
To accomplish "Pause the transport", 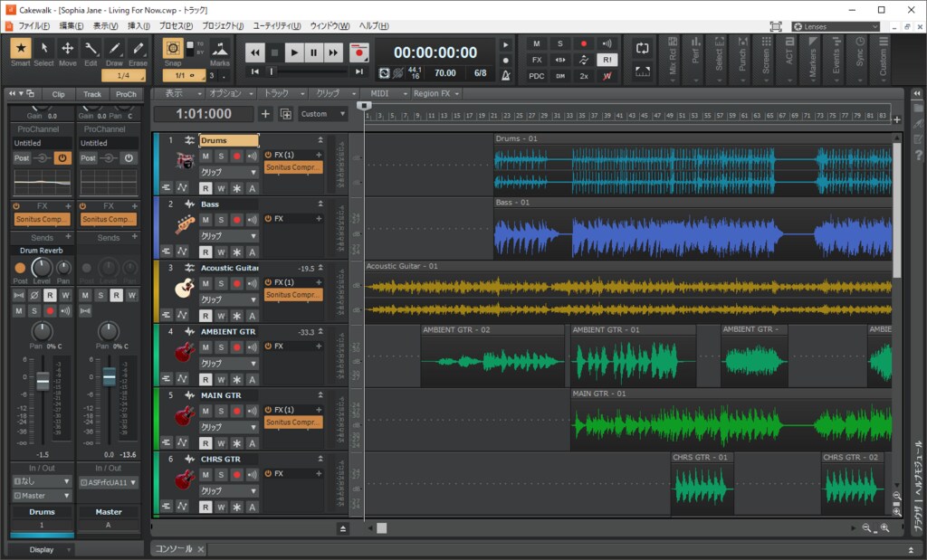I will [x=313, y=52].
